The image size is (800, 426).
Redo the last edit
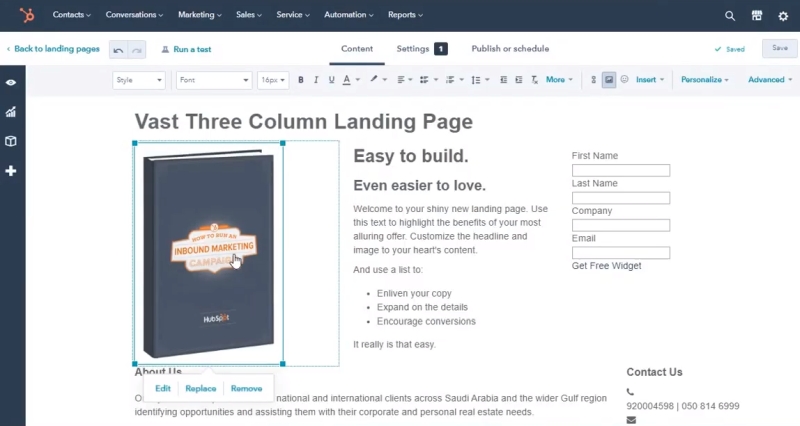coord(137,49)
